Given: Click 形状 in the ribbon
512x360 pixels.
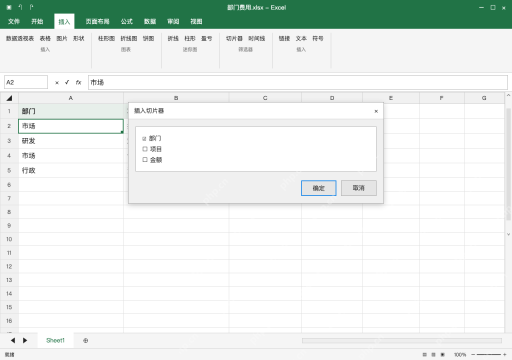Looking at the screenshot, I should pos(79,39).
